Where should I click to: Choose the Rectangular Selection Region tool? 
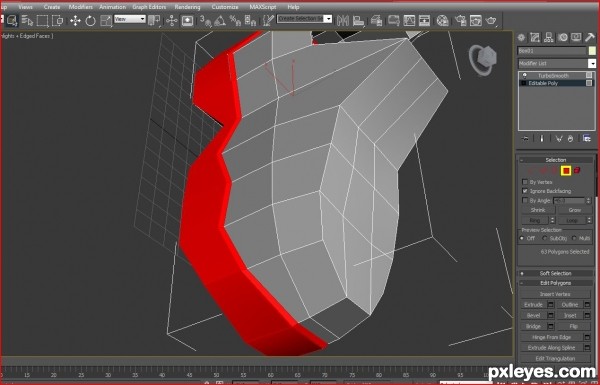coord(42,20)
